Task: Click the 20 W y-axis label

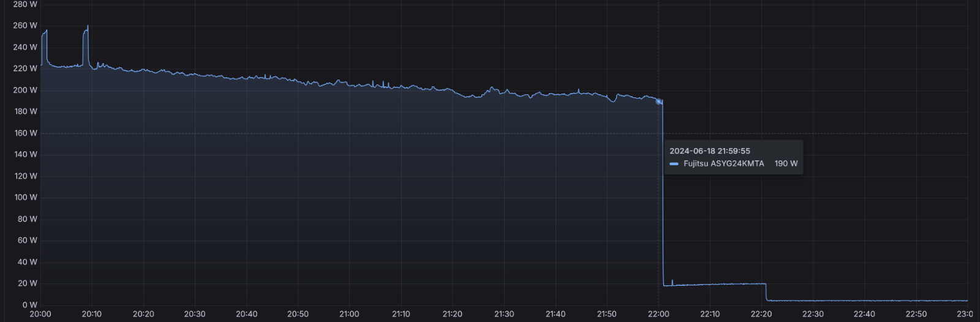Action: click(x=28, y=283)
